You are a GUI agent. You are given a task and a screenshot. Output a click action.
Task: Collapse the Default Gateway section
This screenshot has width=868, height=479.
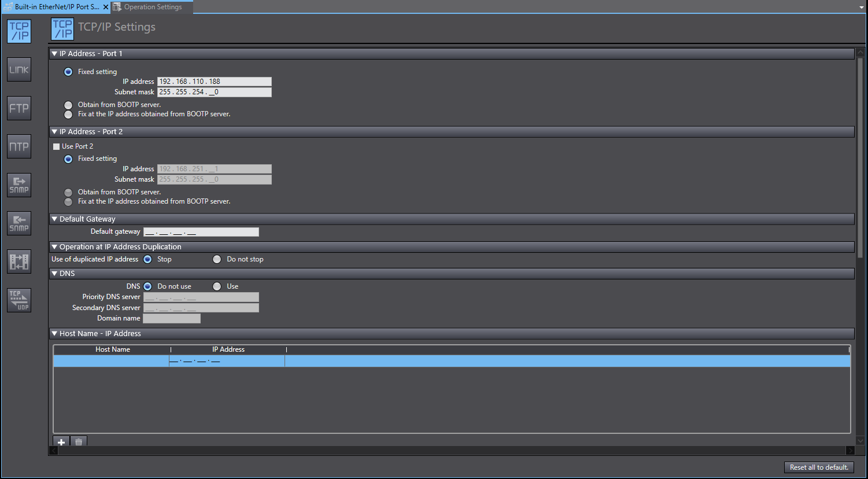pos(54,219)
